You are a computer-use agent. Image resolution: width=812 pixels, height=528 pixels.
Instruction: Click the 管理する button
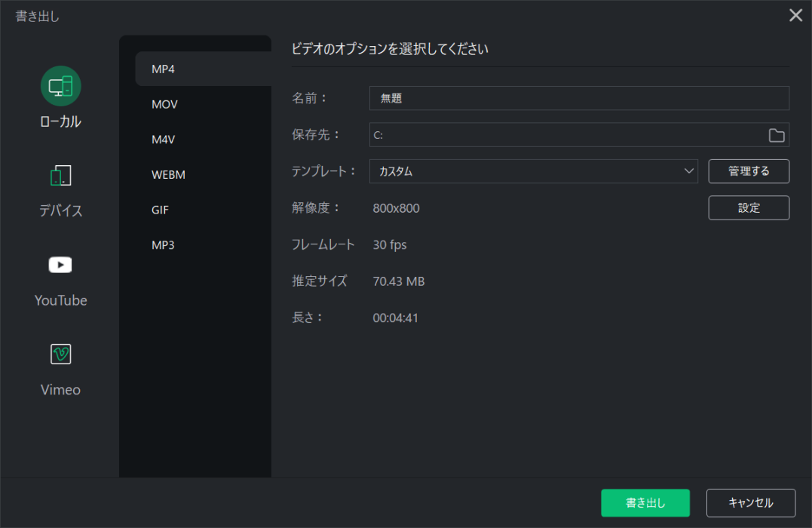pos(749,171)
